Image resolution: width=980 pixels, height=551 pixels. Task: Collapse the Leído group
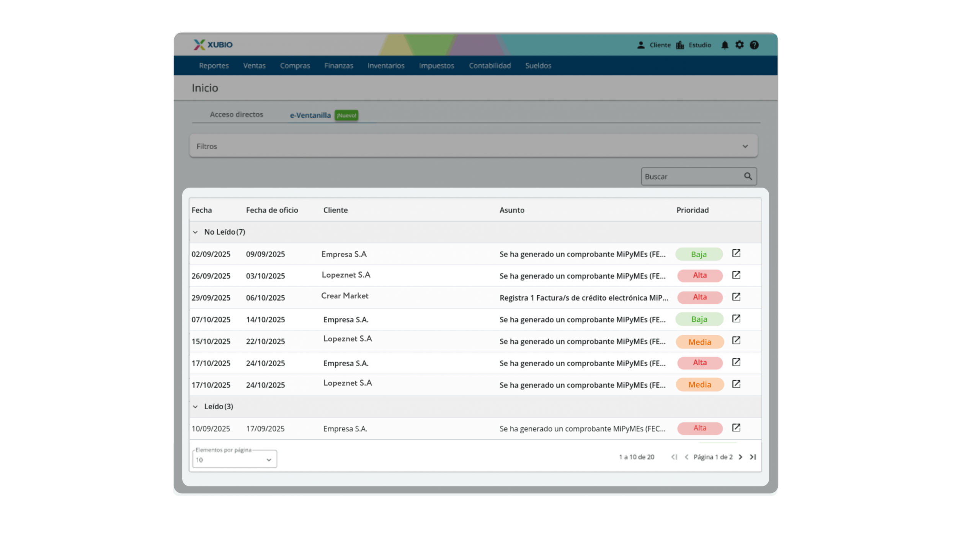(195, 407)
